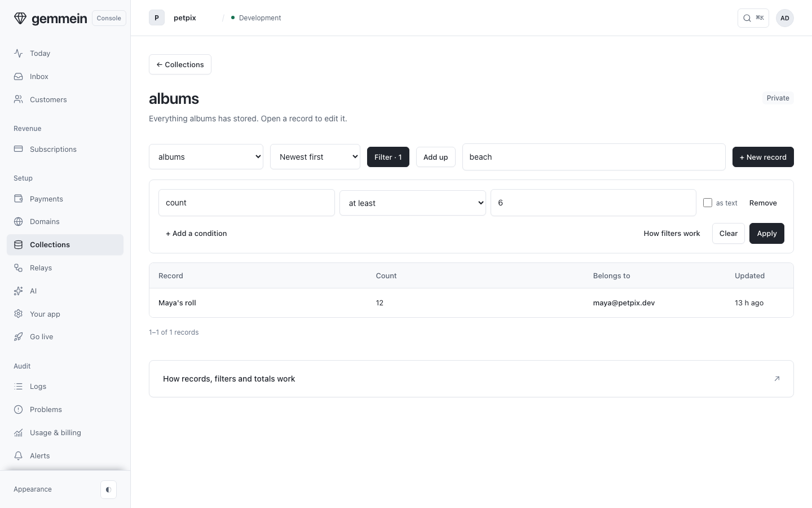Open search with the magnifier icon
The image size is (812, 508).
click(x=747, y=18)
